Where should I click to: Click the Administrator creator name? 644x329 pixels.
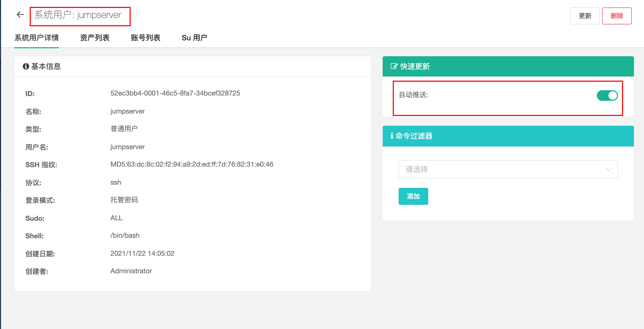coord(131,271)
